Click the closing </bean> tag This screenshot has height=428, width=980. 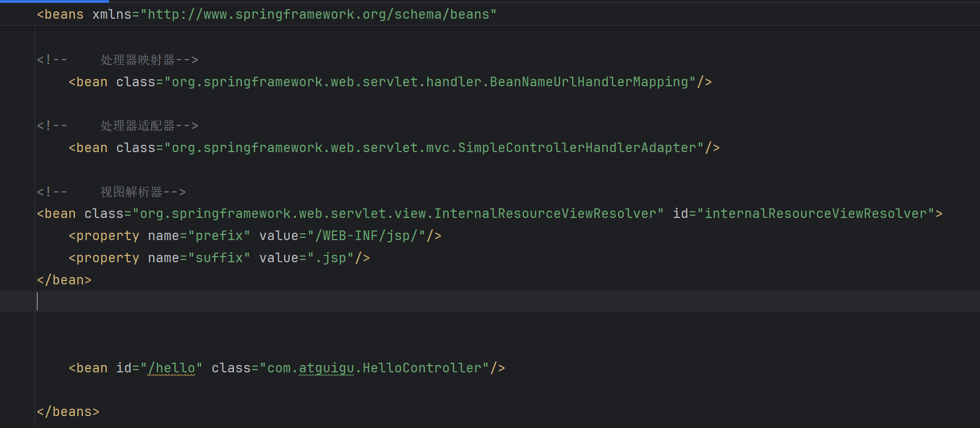(x=64, y=280)
